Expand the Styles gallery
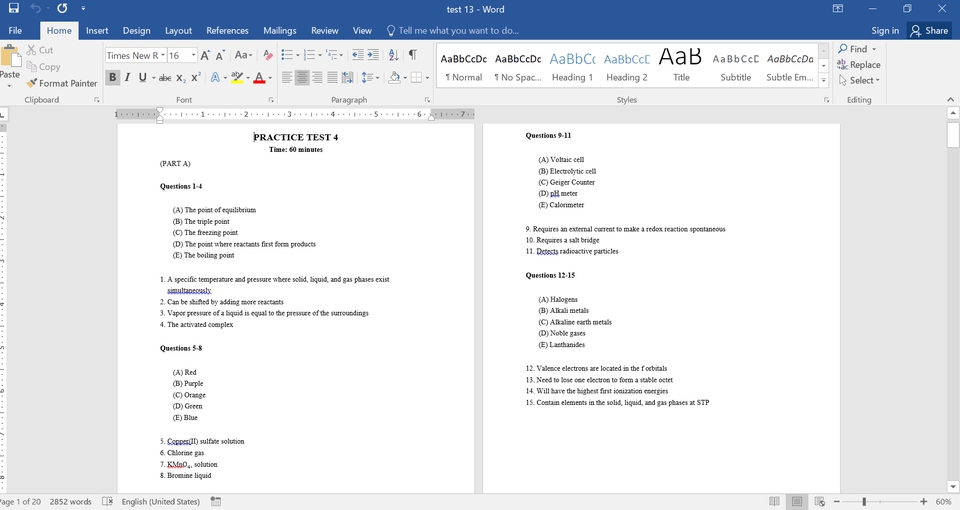960x510 pixels. click(x=823, y=80)
